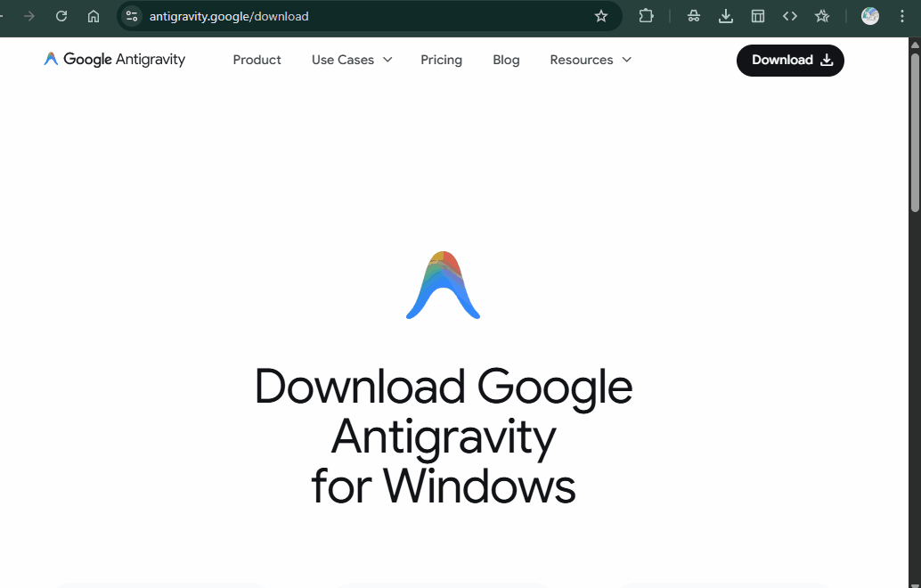The image size is (921, 588).
Task: Go to the Pricing page
Action: coord(441,60)
